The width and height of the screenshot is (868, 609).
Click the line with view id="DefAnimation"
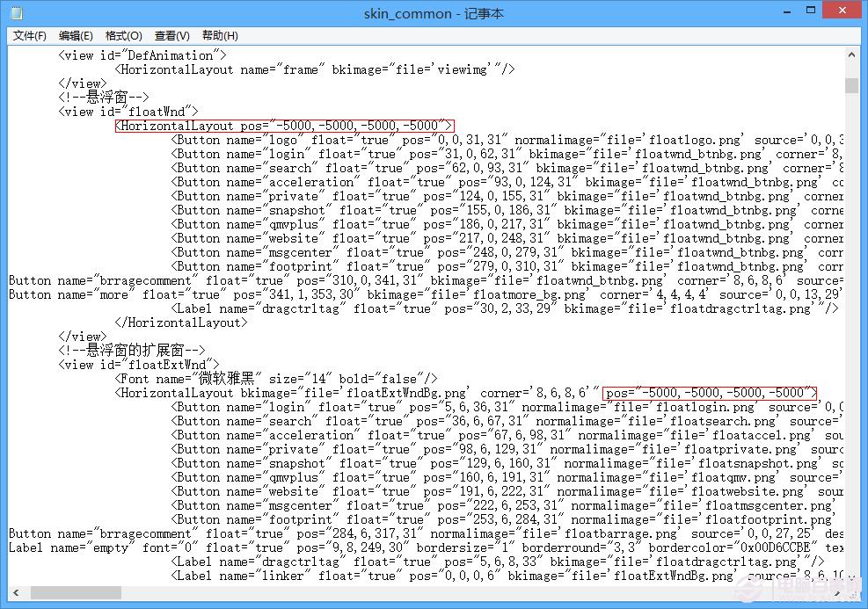coord(142,55)
